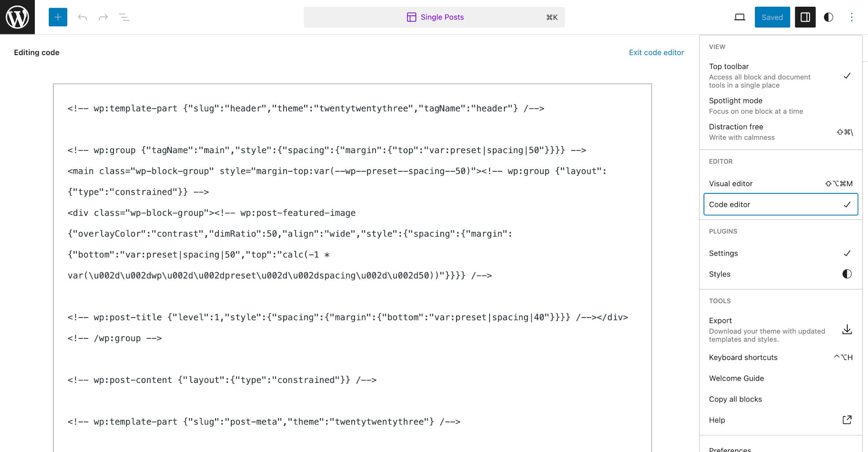Screen dimensions: 868x452
Task: Open the device preview icon
Action: tap(739, 17)
